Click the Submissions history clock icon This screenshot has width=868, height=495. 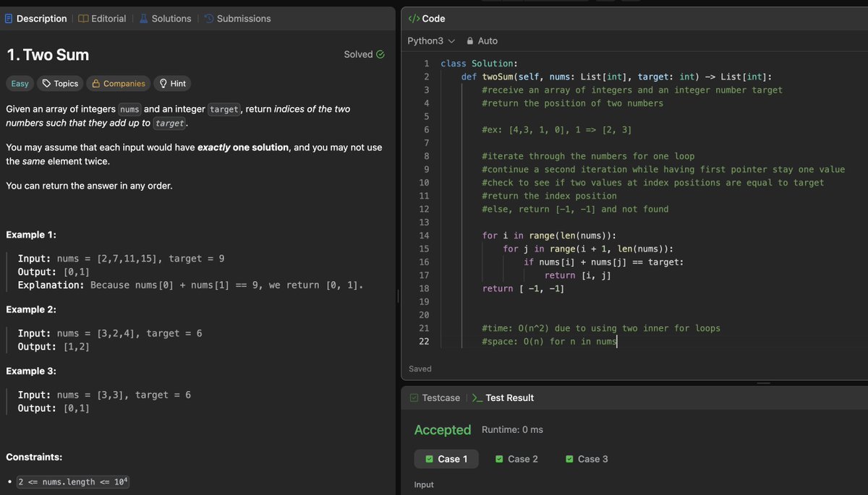click(x=209, y=19)
